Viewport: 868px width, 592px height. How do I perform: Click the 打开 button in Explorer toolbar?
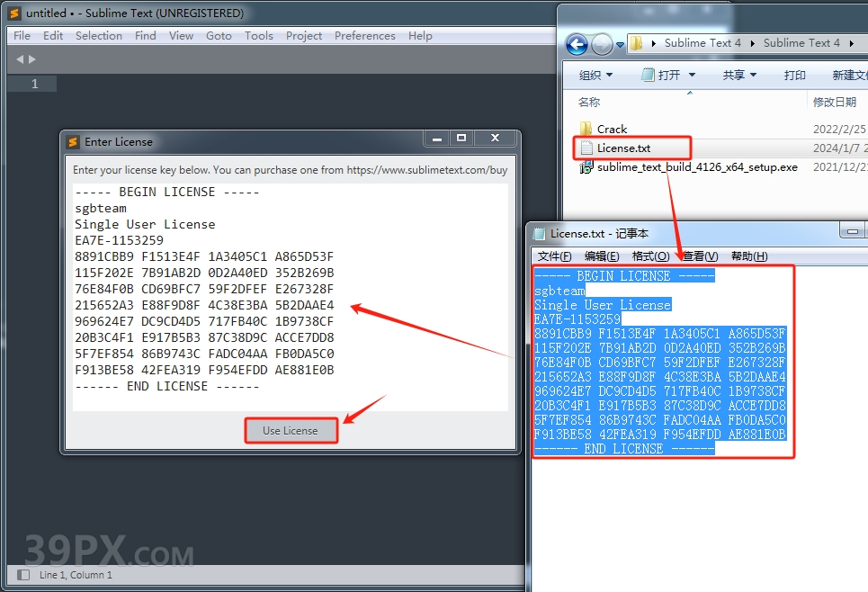click(661, 75)
